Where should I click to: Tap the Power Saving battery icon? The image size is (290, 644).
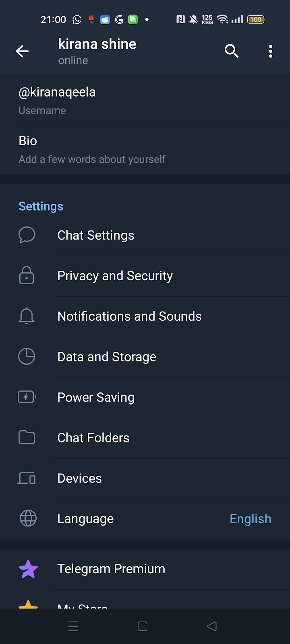coord(27,397)
